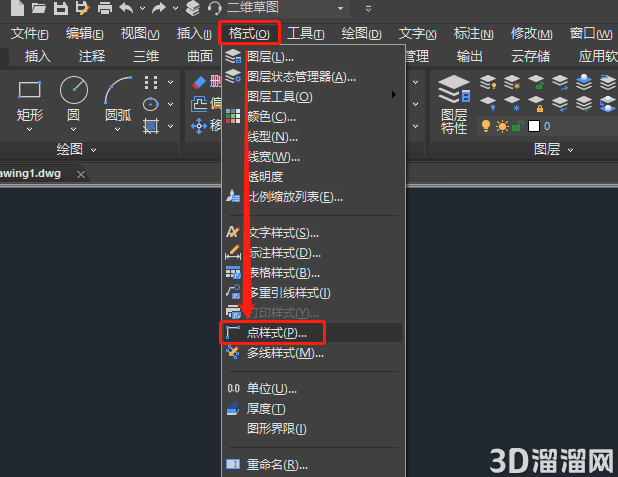Viewport: 618px width, 477px height.
Task: Expand quick access toolbar customize arrow
Action: [368, 8]
